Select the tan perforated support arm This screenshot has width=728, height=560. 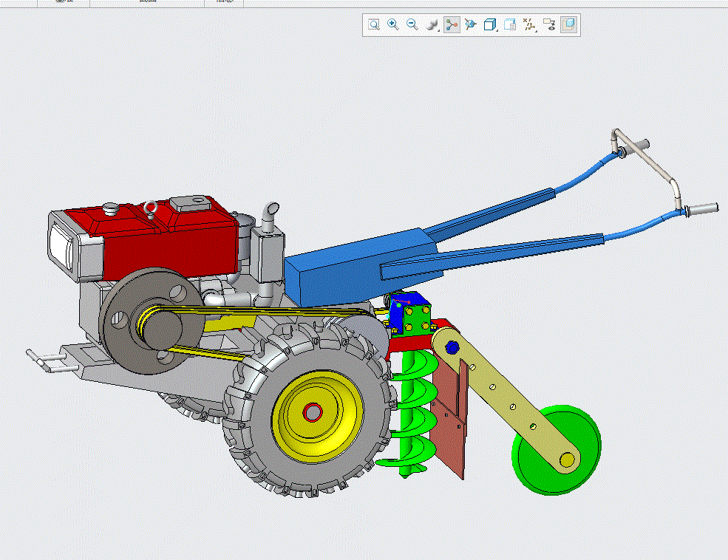point(506,399)
